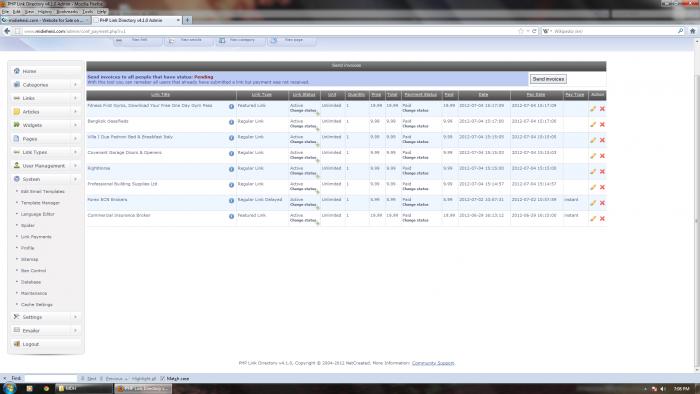Open the File menu in Firefox
700x394 pixels.
point(5,12)
